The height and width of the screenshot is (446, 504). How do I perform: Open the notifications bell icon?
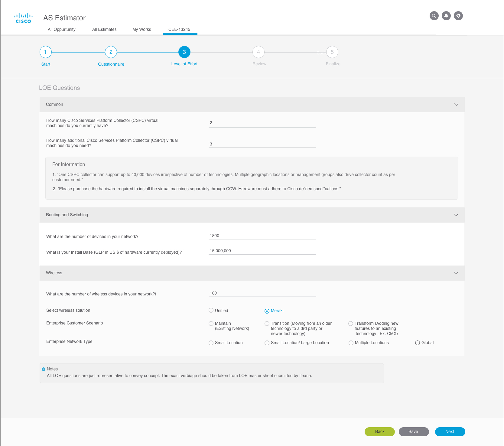(x=446, y=16)
